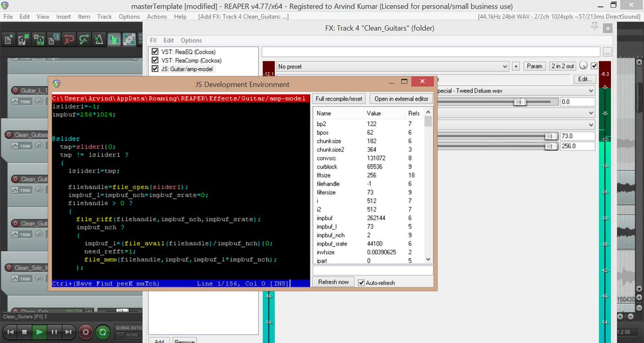This screenshot has width=644, height=343.
Task: Click the Param button
Action: [534, 66]
